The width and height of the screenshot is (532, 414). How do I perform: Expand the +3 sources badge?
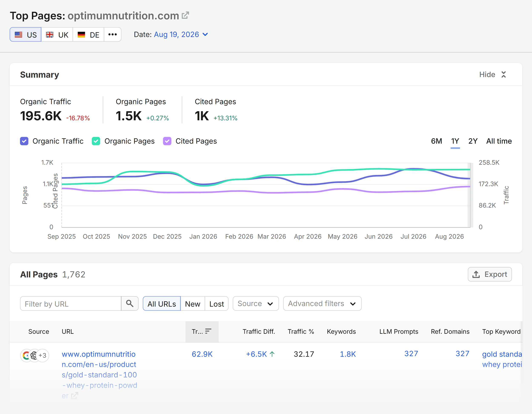[x=43, y=355]
